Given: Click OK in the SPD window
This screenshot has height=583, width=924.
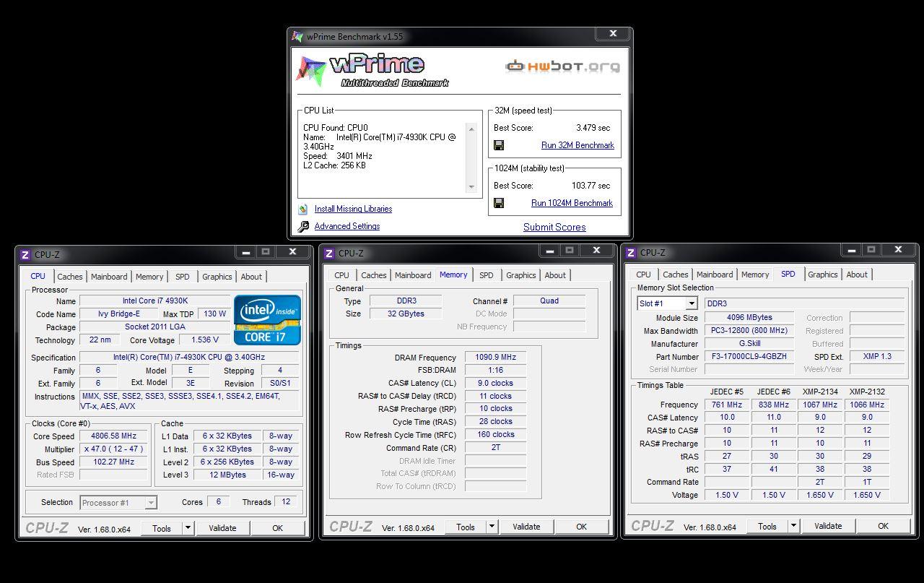Looking at the screenshot, I should [x=883, y=526].
